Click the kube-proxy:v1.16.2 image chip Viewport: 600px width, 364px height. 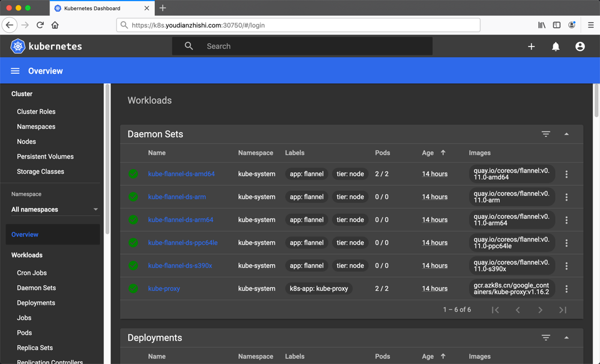click(512, 289)
